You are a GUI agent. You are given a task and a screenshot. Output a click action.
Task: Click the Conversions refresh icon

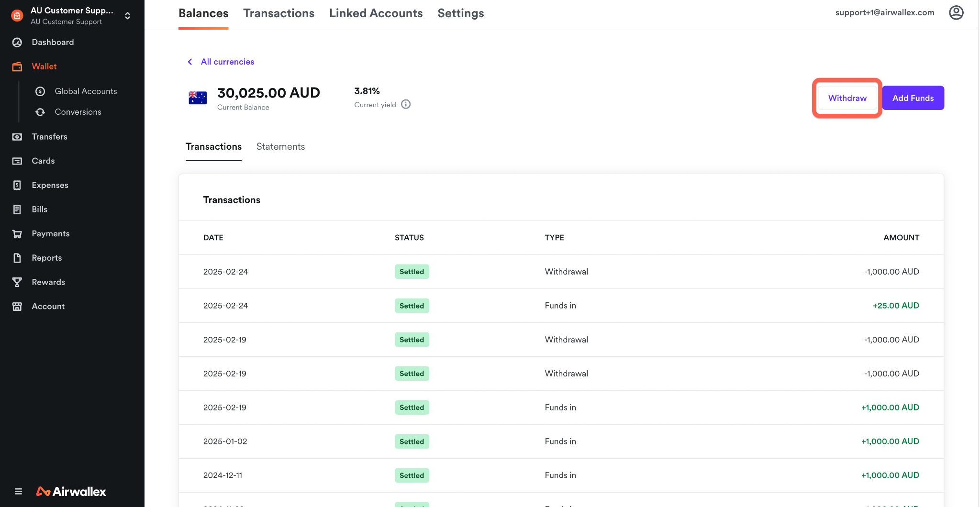click(x=40, y=112)
